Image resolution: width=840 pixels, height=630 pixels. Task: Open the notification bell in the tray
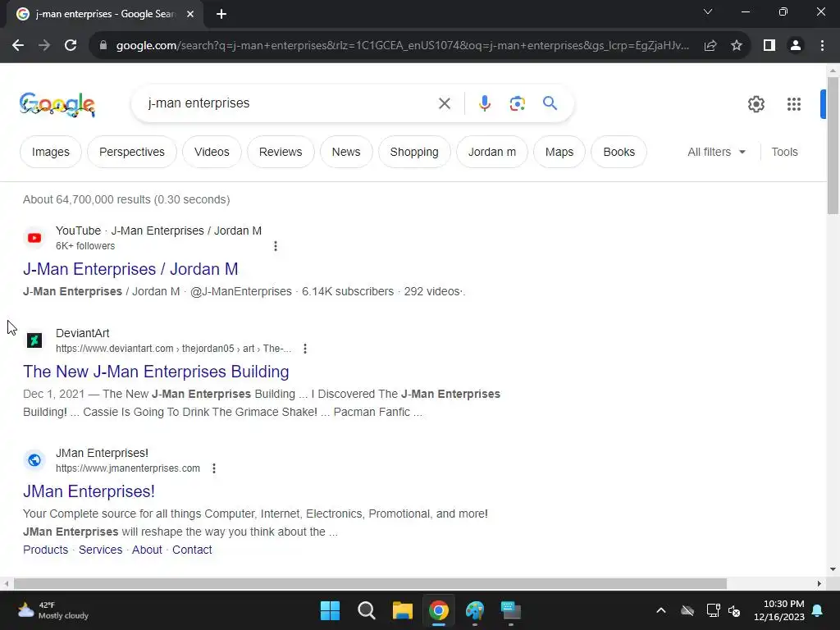coord(818,610)
